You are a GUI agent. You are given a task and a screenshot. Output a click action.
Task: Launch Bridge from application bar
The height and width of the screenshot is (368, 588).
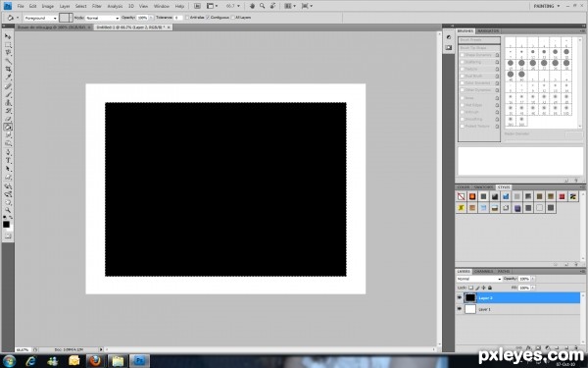[x=197, y=6]
